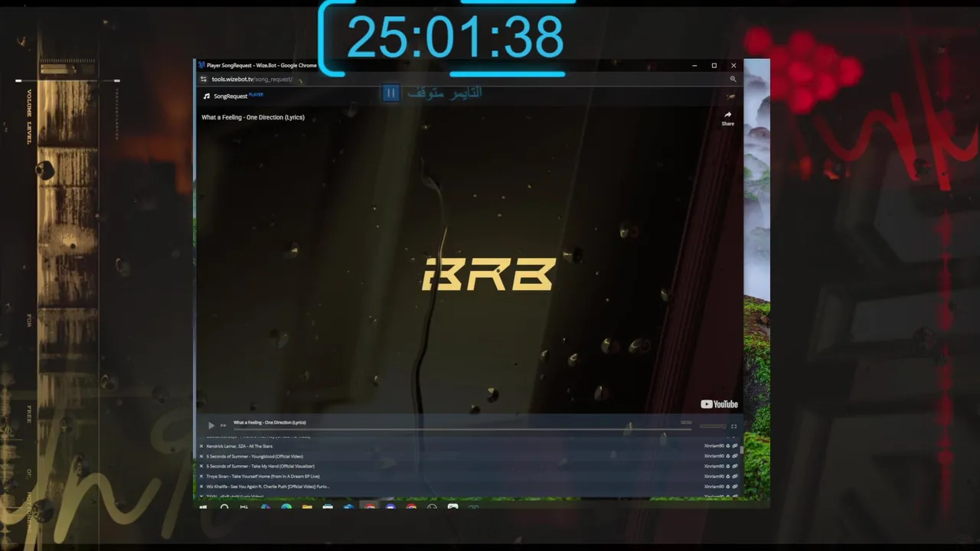Select 'Wiz Khalifa - See You Again' song title

pos(267,486)
